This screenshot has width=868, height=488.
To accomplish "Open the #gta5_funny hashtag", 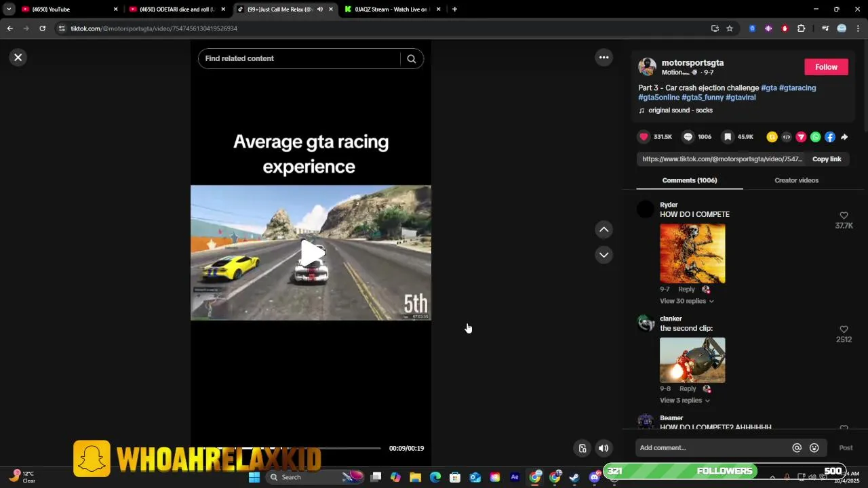I will click(x=703, y=98).
